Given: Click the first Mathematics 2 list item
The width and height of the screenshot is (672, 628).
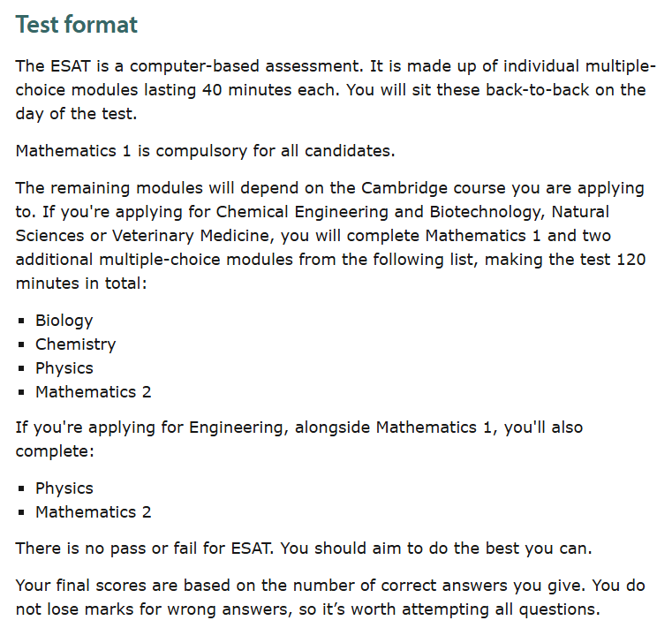Looking at the screenshot, I should click(94, 392).
